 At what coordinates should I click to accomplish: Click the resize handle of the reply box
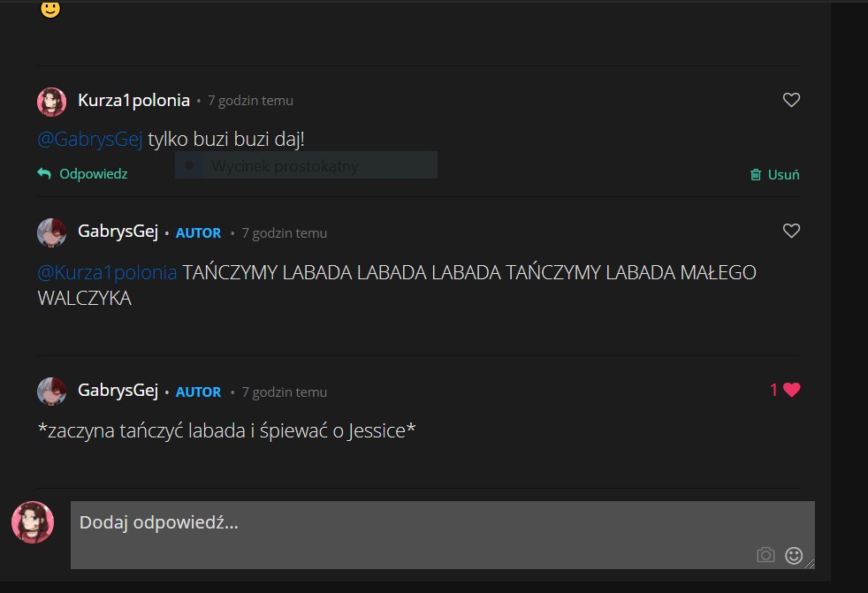point(810,564)
